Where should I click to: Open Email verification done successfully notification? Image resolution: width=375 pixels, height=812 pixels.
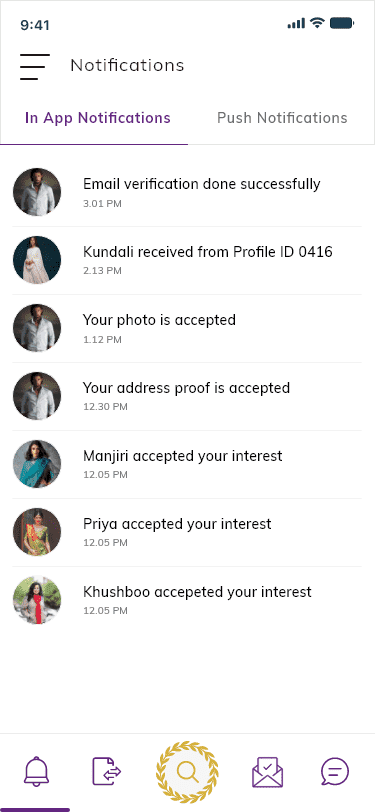coord(188,192)
